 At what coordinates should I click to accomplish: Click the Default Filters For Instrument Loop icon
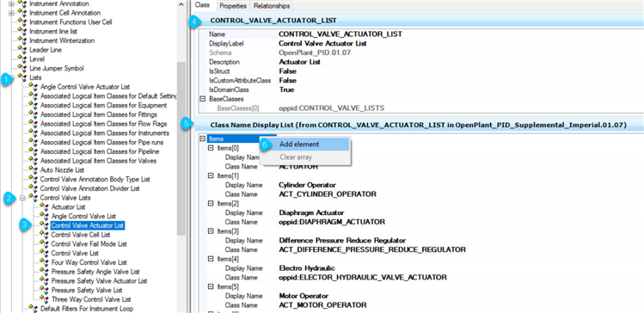click(34, 309)
